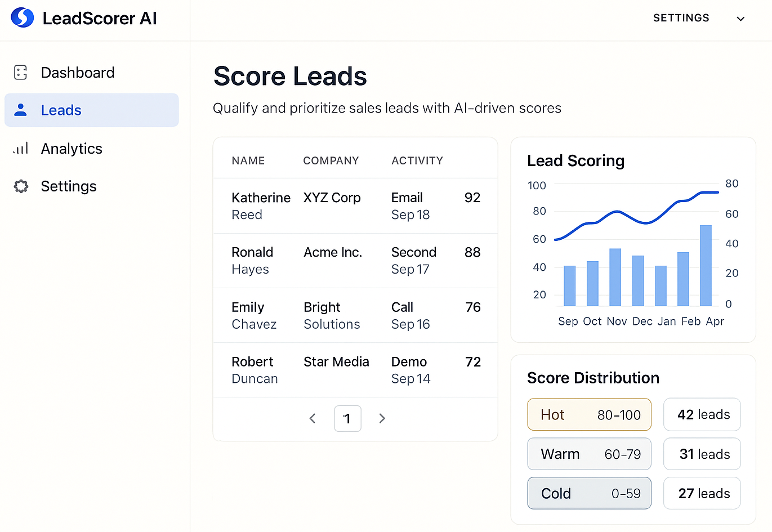
Task: Open the Dashboard menu item
Action: pos(77,72)
